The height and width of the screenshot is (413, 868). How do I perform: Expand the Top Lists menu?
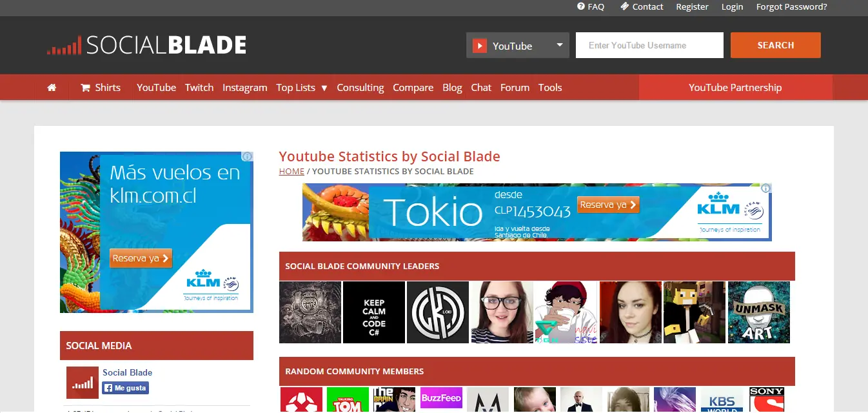pyautogui.click(x=302, y=88)
